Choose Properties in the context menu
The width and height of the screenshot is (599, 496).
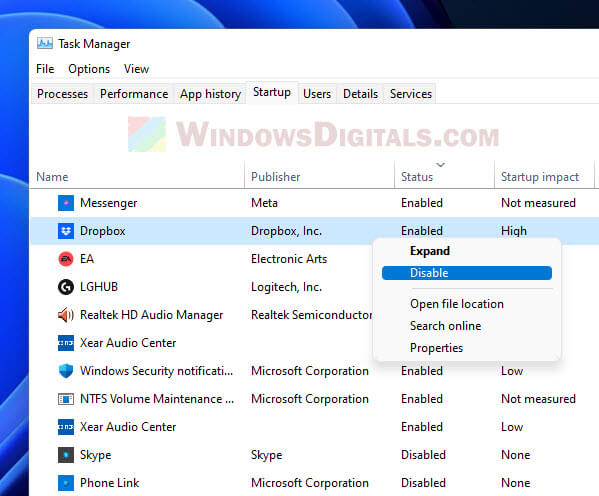pyautogui.click(x=467, y=348)
